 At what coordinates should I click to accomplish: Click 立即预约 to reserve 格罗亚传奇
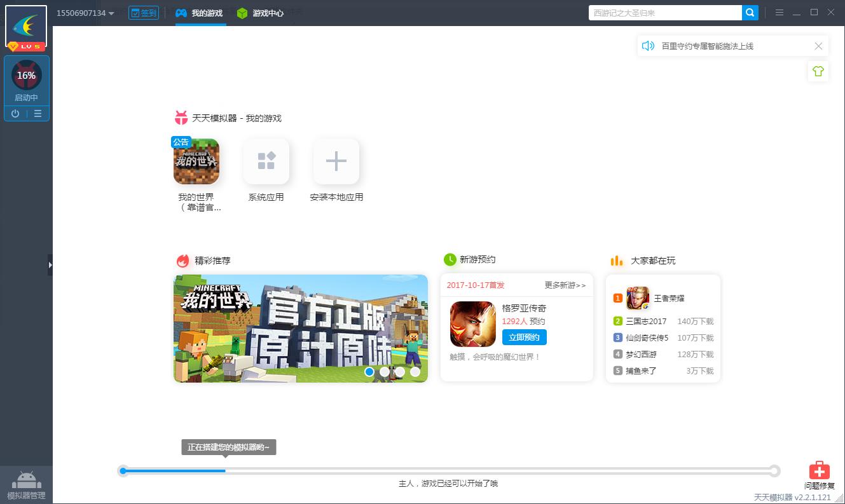pos(524,337)
